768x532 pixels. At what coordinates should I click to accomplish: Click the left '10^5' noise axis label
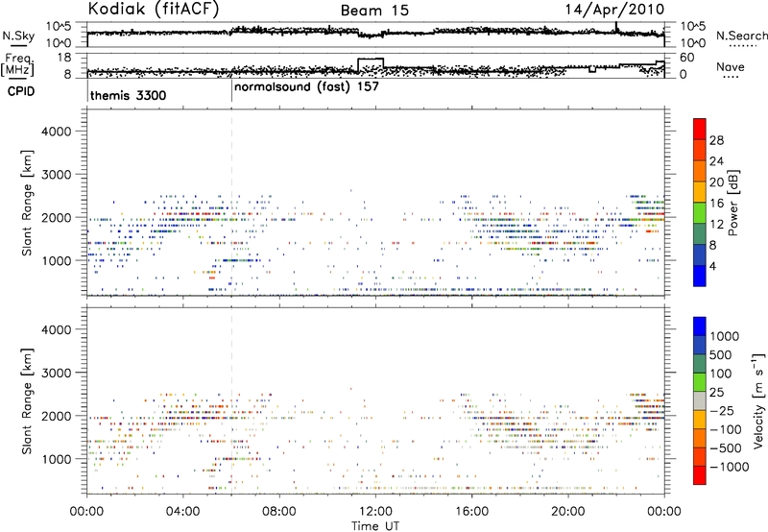click(60, 26)
